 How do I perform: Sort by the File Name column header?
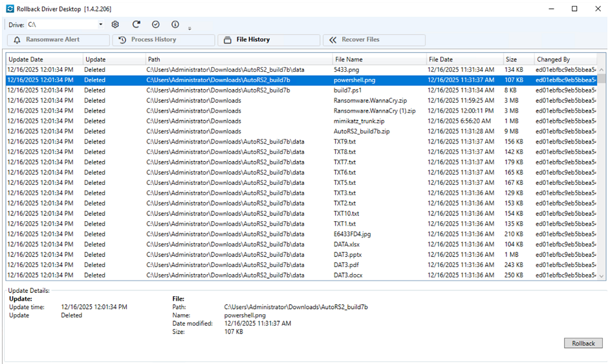[379, 59]
